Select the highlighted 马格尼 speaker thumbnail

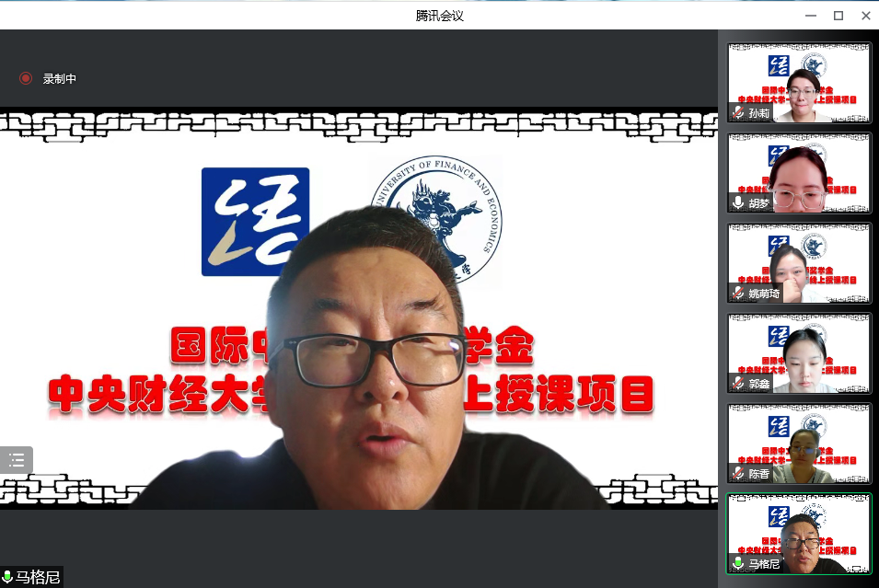tap(798, 534)
